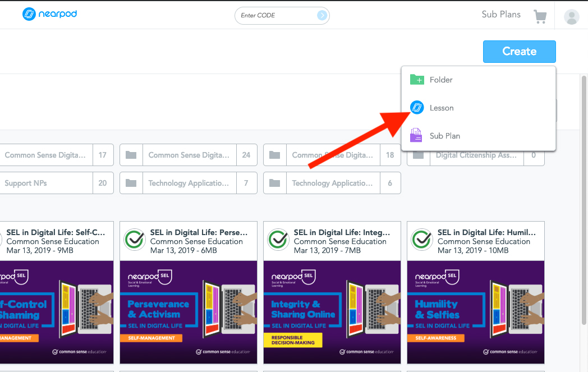Open the Technology Applicatio... folder with 6 items
This screenshot has height=372, width=588.
[332, 183]
